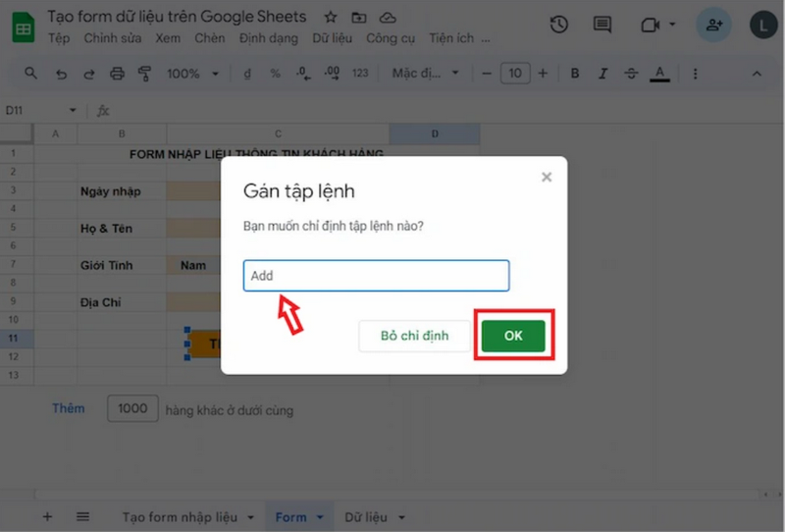Click the green Google Sheets home icon
Screen dimensions: 785x532
[x=23, y=27]
